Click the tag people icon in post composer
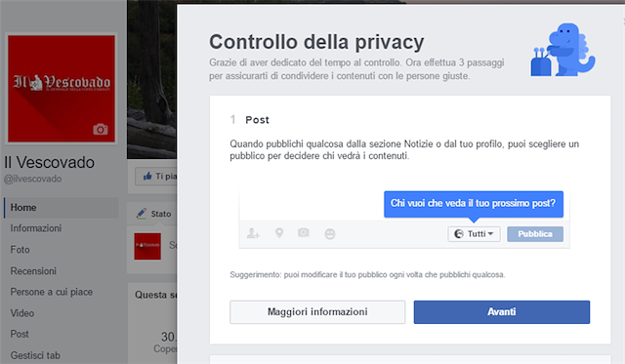This screenshot has height=364, width=625. point(253,233)
